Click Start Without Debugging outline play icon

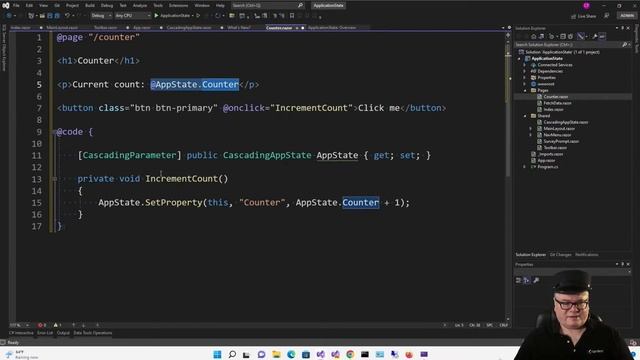tap(198, 16)
